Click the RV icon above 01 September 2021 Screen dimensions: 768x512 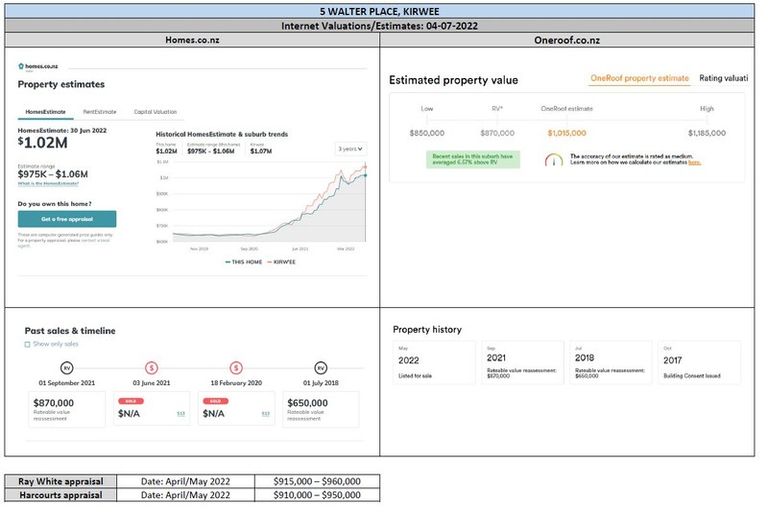coord(67,368)
